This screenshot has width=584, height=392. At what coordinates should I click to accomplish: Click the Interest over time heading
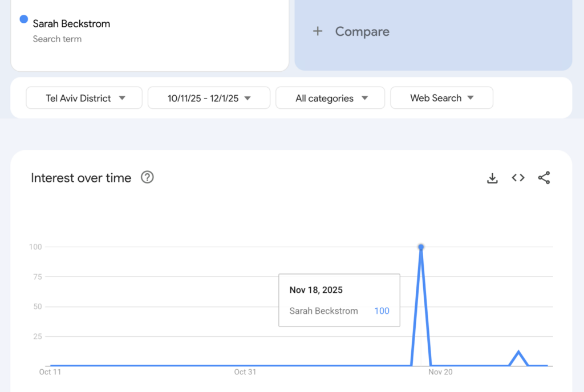tap(81, 178)
